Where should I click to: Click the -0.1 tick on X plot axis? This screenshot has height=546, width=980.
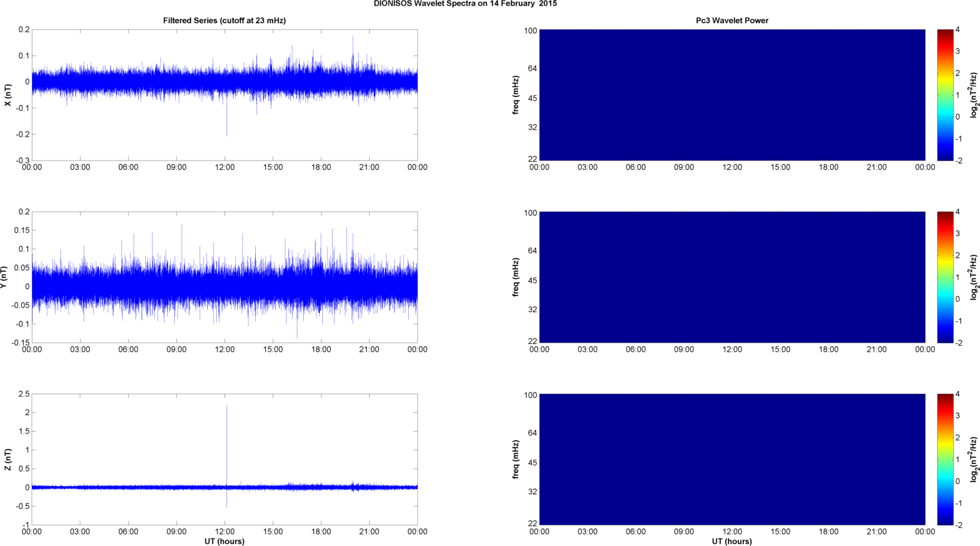pyautogui.click(x=22, y=108)
